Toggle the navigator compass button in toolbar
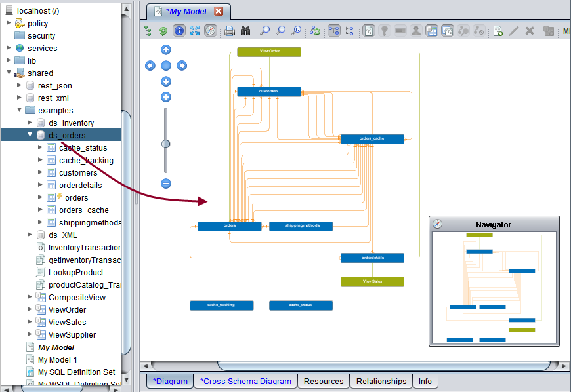The height and width of the screenshot is (392, 571). [210, 31]
